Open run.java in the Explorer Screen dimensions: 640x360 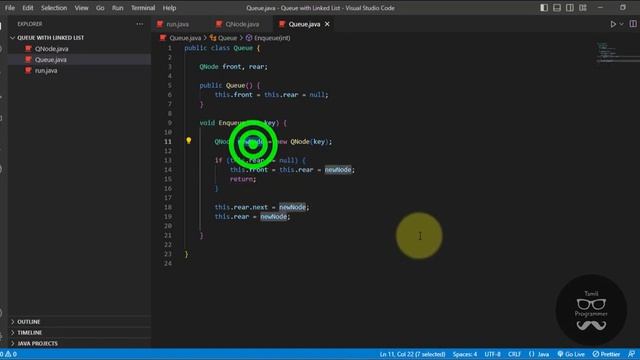46,71
